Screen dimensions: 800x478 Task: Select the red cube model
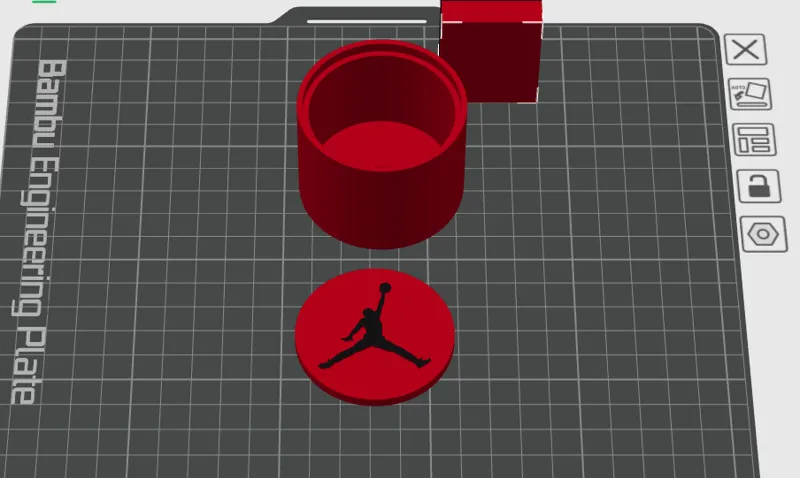(491, 51)
